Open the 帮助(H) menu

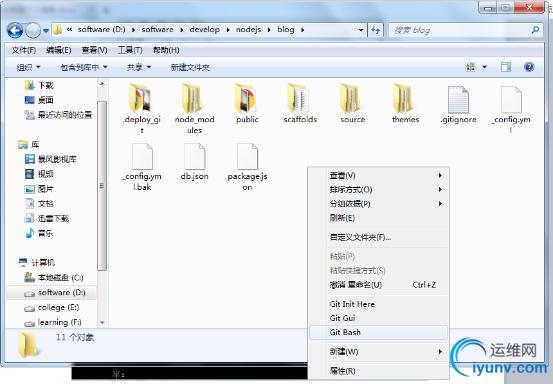click(x=166, y=50)
